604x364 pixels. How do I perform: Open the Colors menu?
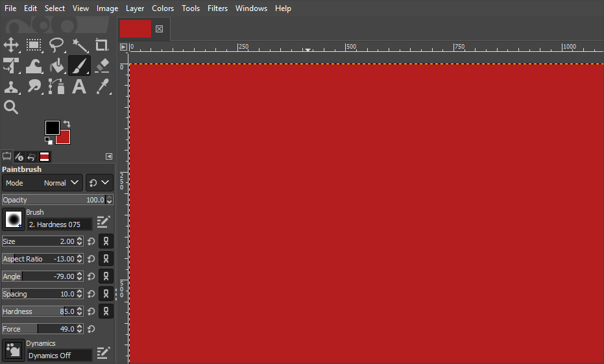(163, 8)
